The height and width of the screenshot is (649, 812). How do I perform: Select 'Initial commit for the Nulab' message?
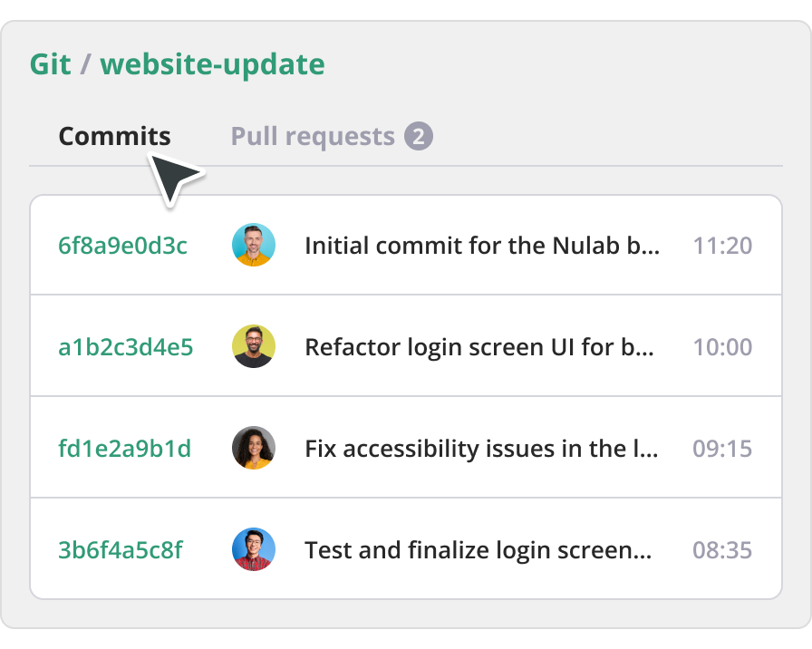pyautogui.click(x=482, y=246)
